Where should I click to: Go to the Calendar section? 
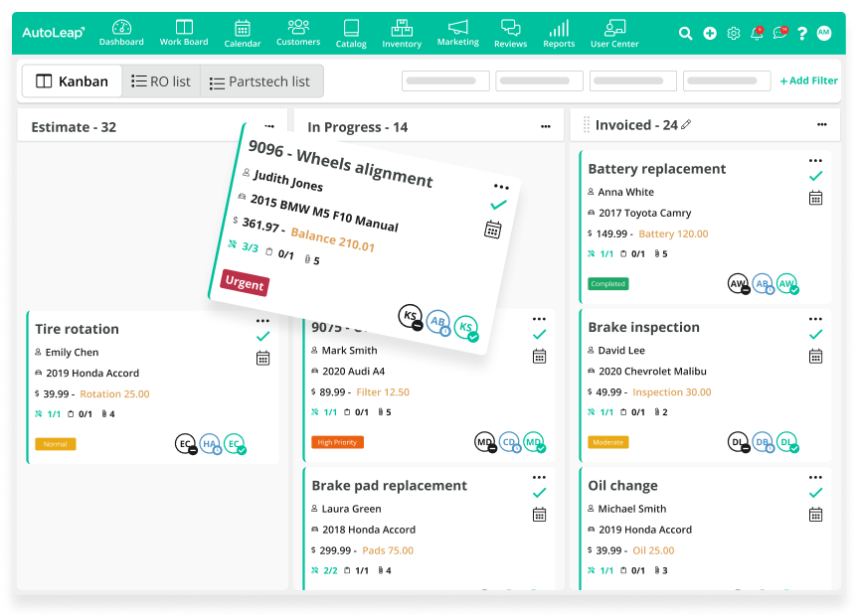pyautogui.click(x=243, y=33)
